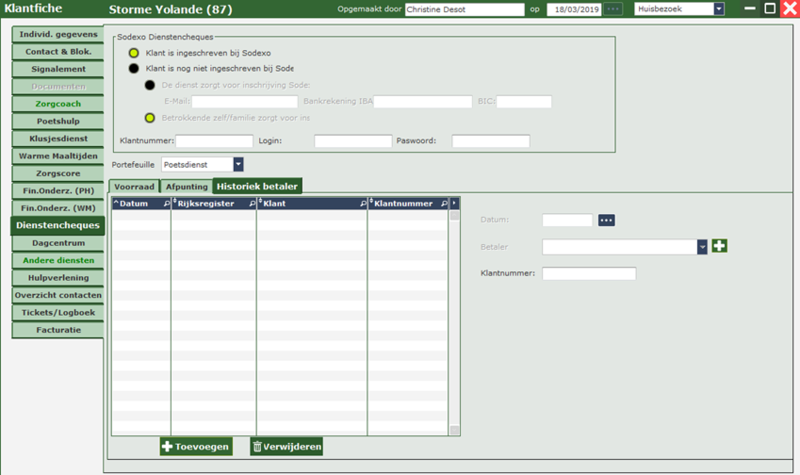Click search icon in Klantnummer column header
The height and width of the screenshot is (475, 800).
[x=443, y=203]
